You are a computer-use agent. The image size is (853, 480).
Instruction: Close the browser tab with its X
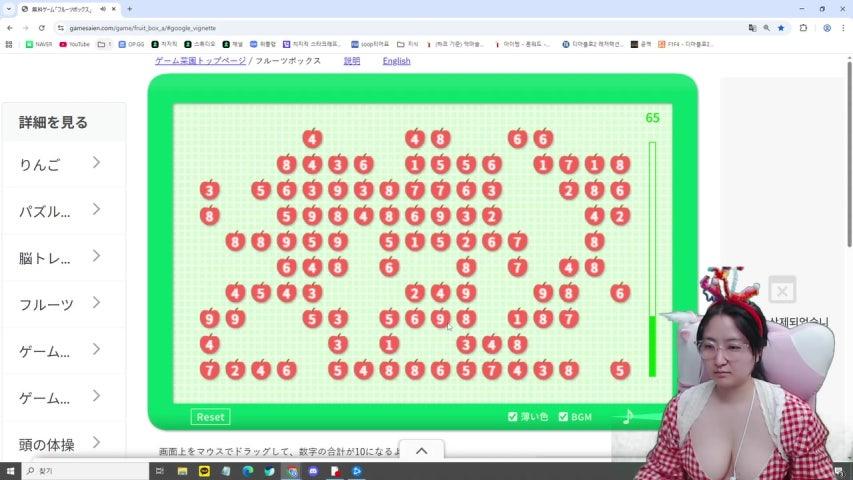pos(114,9)
